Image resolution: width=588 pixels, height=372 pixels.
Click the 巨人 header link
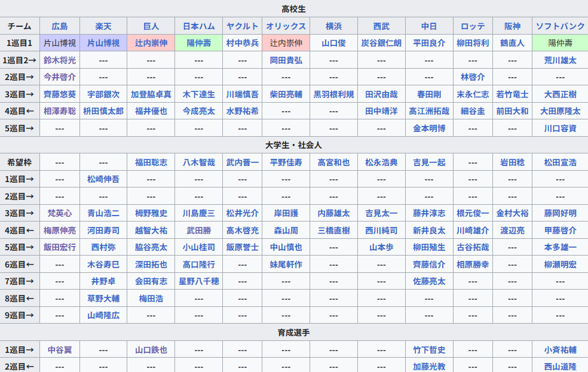point(151,26)
